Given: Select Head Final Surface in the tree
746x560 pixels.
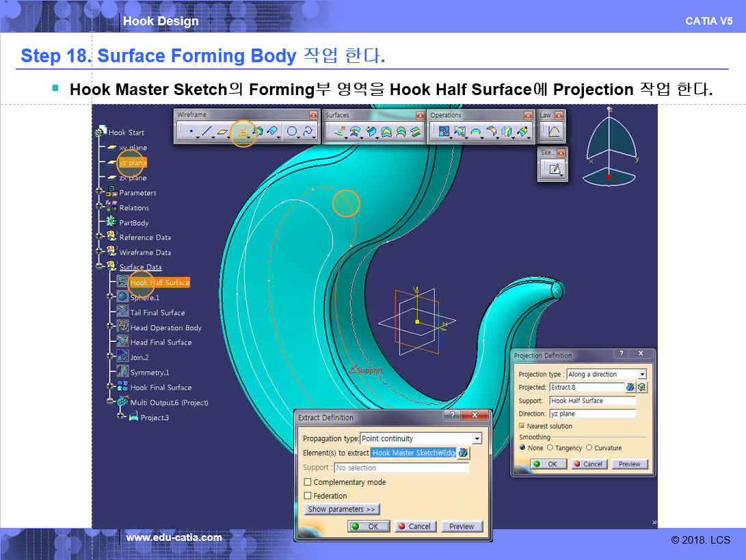Looking at the screenshot, I should click(161, 343).
